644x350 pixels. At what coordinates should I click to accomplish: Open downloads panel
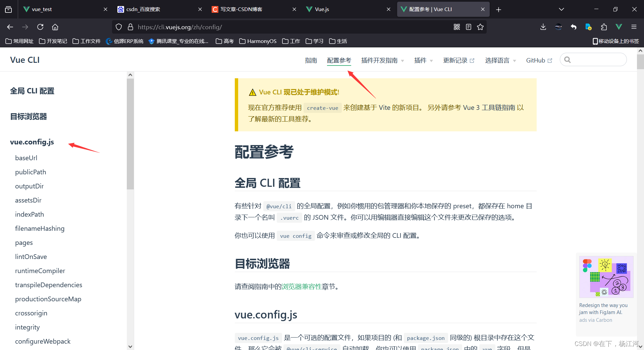543,27
